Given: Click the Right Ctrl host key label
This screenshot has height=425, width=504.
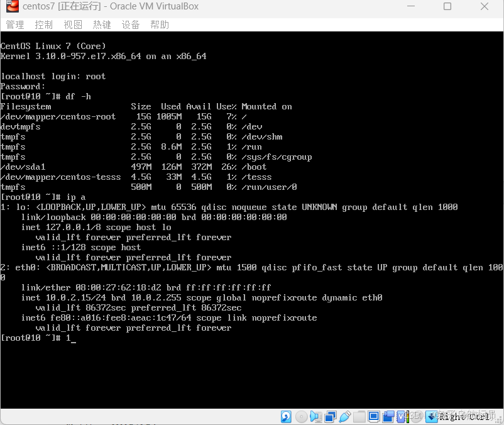Looking at the screenshot, I should point(464,417).
